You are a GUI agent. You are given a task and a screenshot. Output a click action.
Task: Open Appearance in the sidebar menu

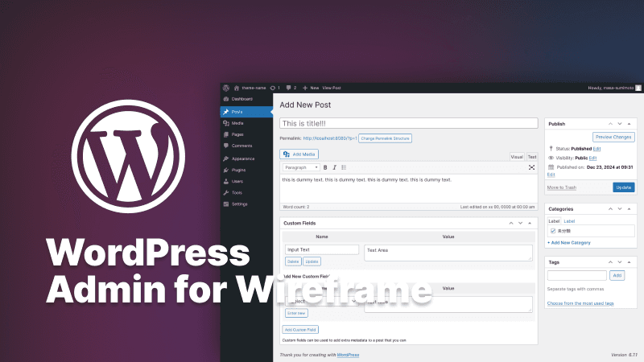[x=246, y=158]
